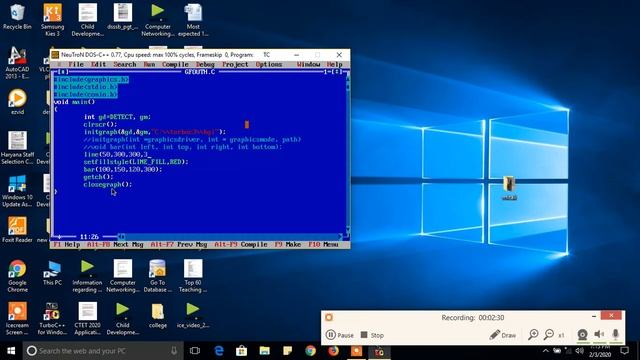
Task: Open the Microsoft Store taskbar icon
Action: click(242, 351)
